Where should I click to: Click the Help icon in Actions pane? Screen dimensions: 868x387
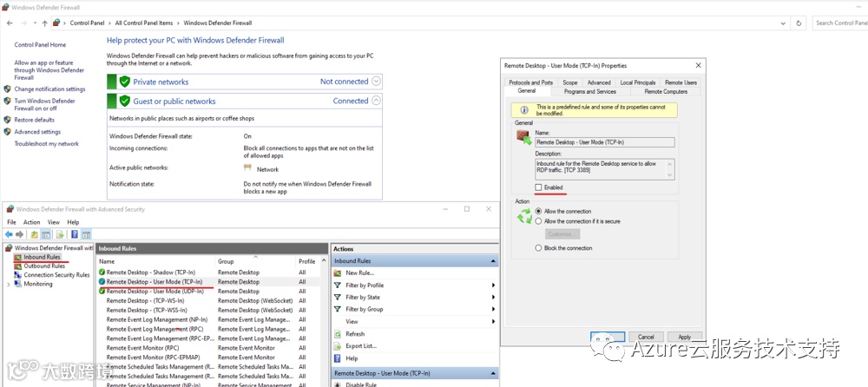pyautogui.click(x=338, y=358)
